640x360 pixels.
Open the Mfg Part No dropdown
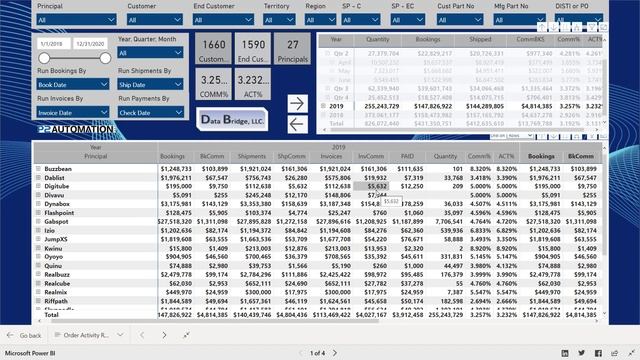click(x=519, y=20)
